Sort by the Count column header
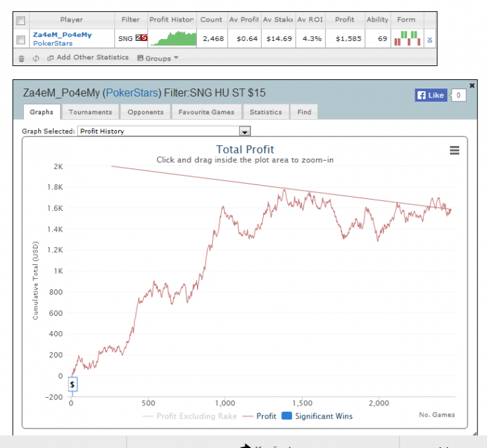487x448 pixels. click(x=211, y=19)
